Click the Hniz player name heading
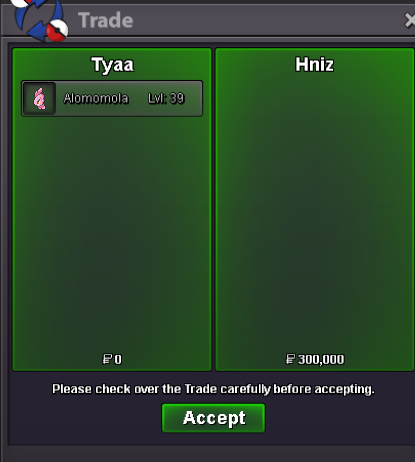Image resolution: width=415 pixels, height=462 pixels. pyautogui.click(x=314, y=64)
